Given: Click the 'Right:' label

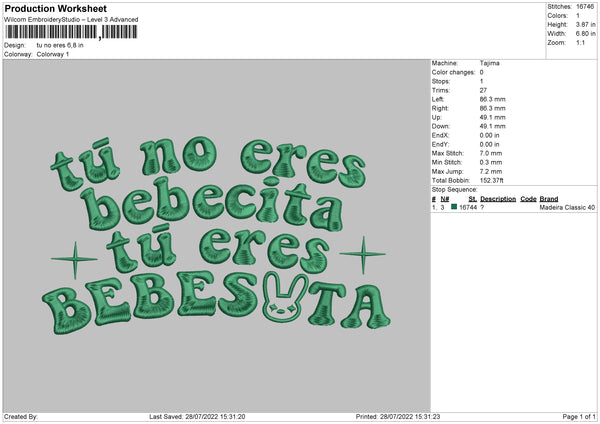Looking at the screenshot, I should pyautogui.click(x=440, y=108).
